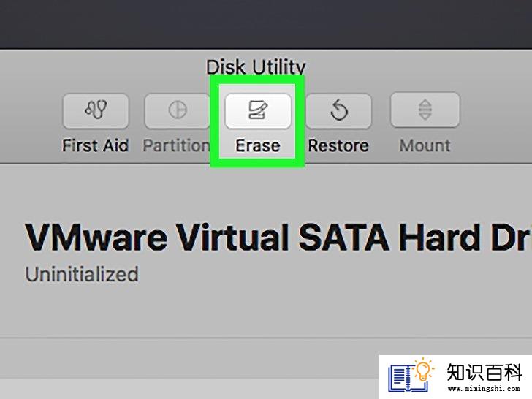Screen dimensions: 532x399
Task: Click the Partition text label
Action: [x=176, y=145]
